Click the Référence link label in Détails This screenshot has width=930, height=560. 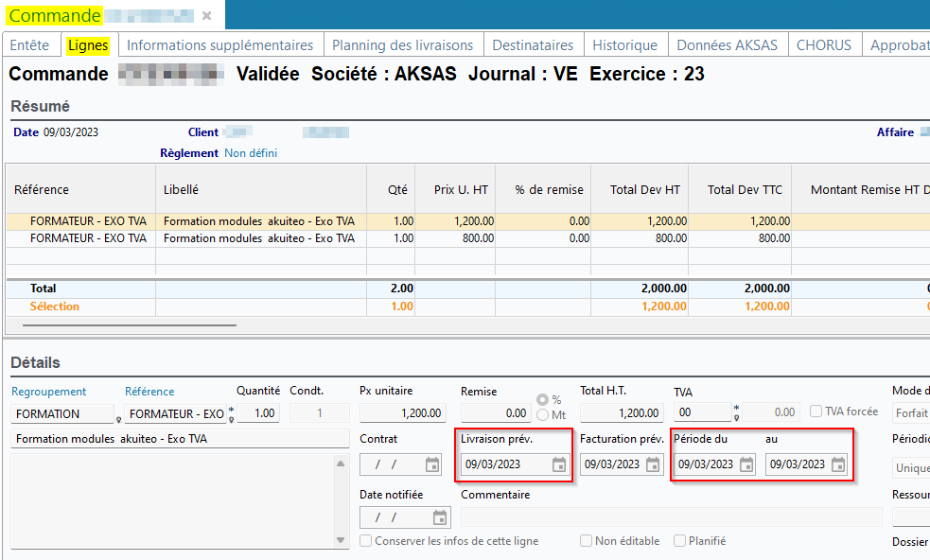click(149, 392)
